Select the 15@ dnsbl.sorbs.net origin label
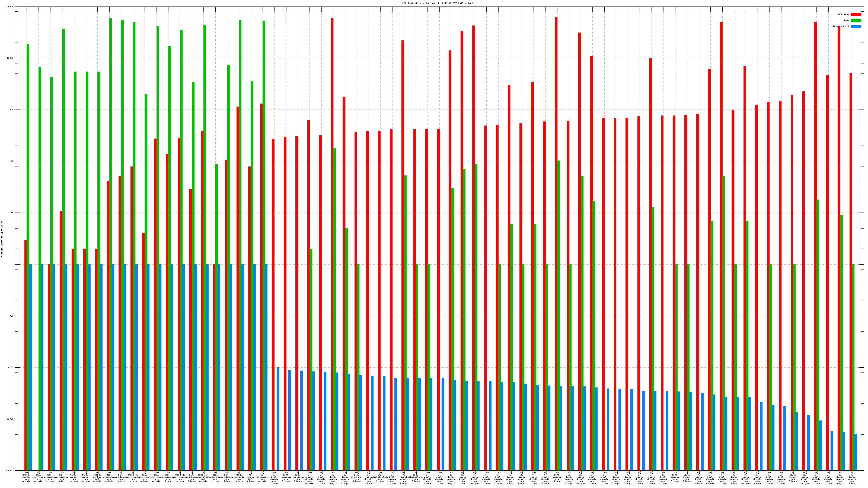 click(27, 477)
